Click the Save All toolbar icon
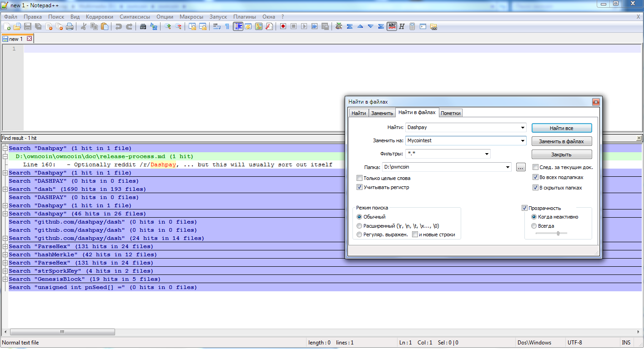The width and height of the screenshot is (644, 349). [x=38, y=26]
